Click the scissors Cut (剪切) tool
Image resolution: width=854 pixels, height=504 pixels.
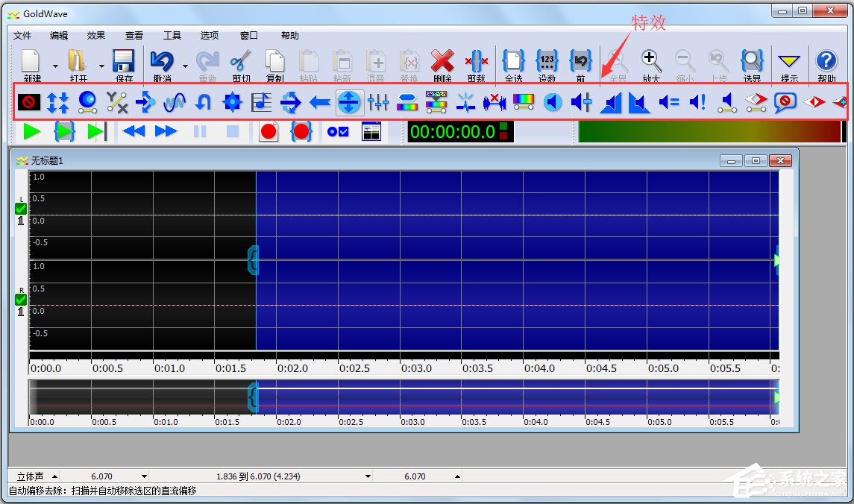(241, 65)
